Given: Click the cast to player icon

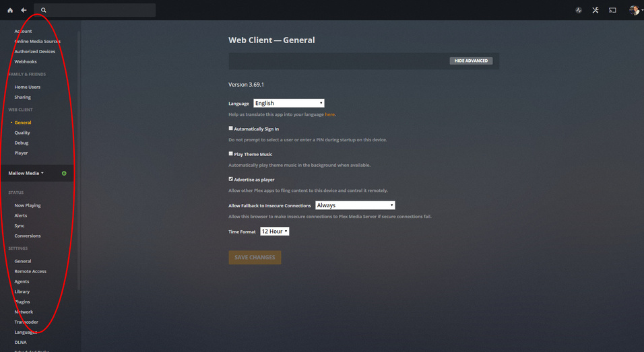Looking at the screenshot, I should click(x=612, y=10).
